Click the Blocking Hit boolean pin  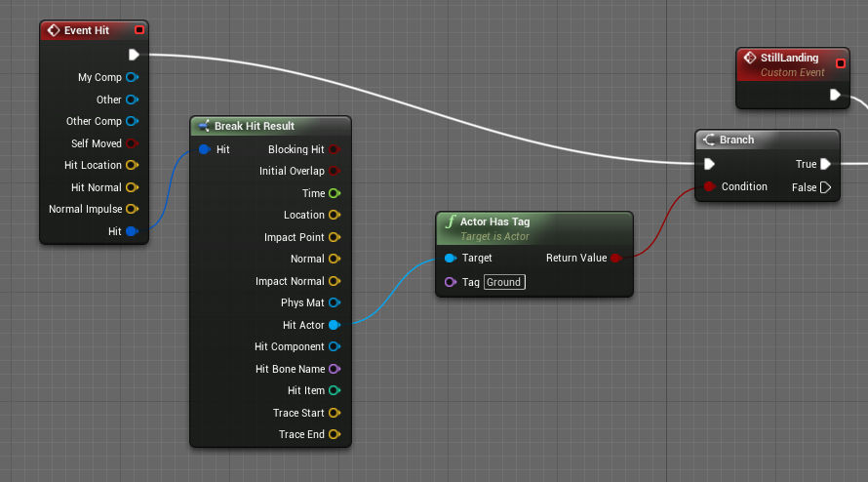pyautogui.click(x=334, y=149)
